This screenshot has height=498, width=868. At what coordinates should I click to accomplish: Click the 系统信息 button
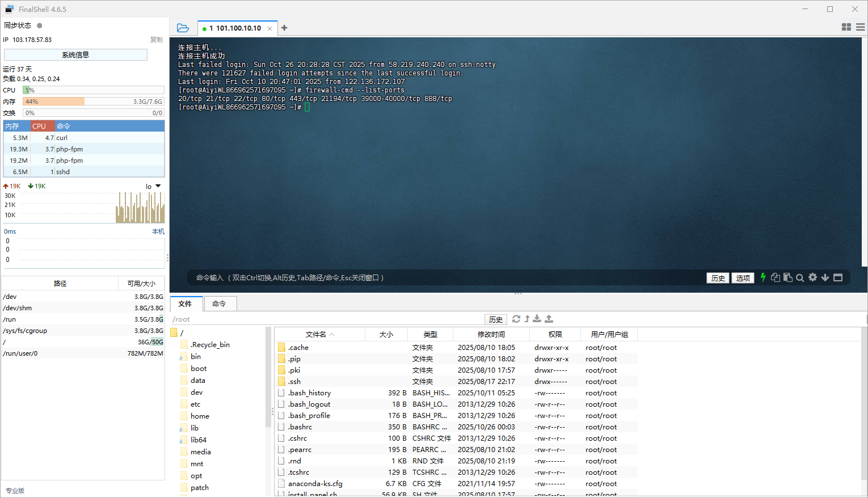pyautogui.click(x=75, y=54)
